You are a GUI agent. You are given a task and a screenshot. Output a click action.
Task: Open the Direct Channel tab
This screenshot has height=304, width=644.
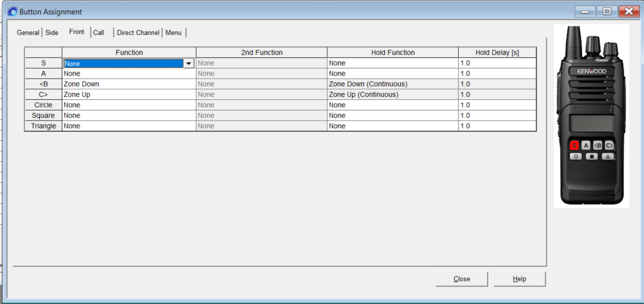click(138, 33)
